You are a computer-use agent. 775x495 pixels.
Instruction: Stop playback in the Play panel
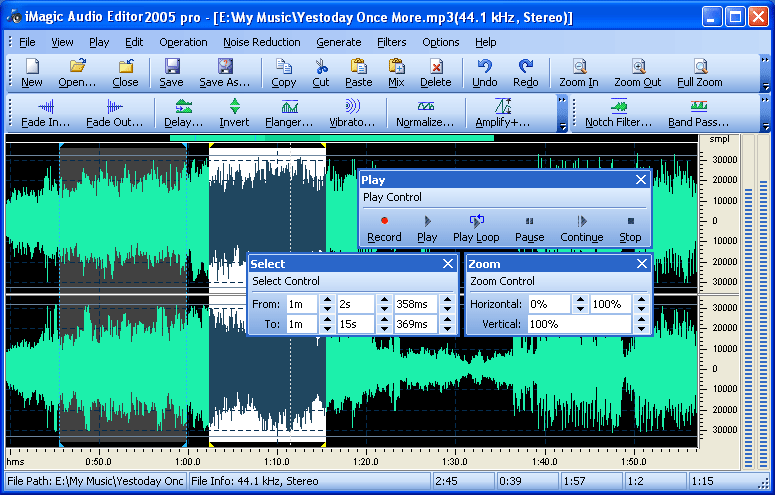(630, 229)
